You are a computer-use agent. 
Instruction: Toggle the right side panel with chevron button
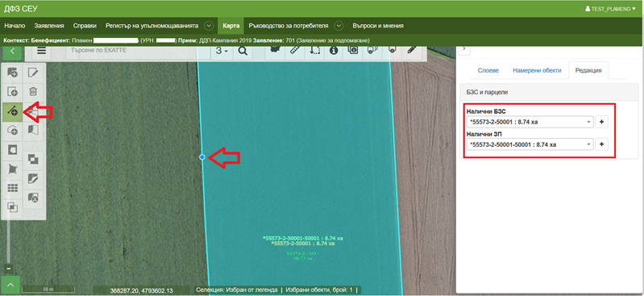coord(463,48)
